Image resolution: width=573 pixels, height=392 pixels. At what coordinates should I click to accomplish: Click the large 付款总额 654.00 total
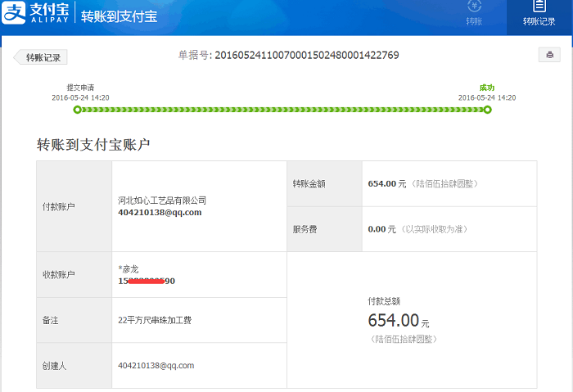coord(394,320)
